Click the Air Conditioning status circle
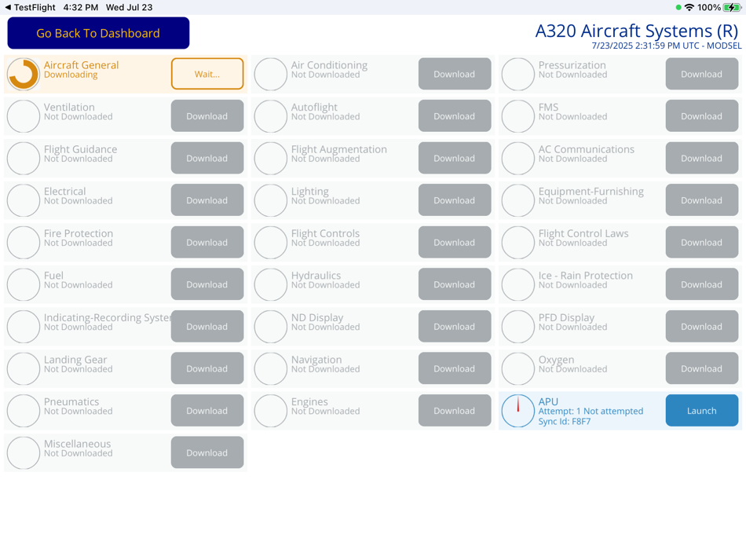This screenshot has height=560, width=746. tap(271, 75)
